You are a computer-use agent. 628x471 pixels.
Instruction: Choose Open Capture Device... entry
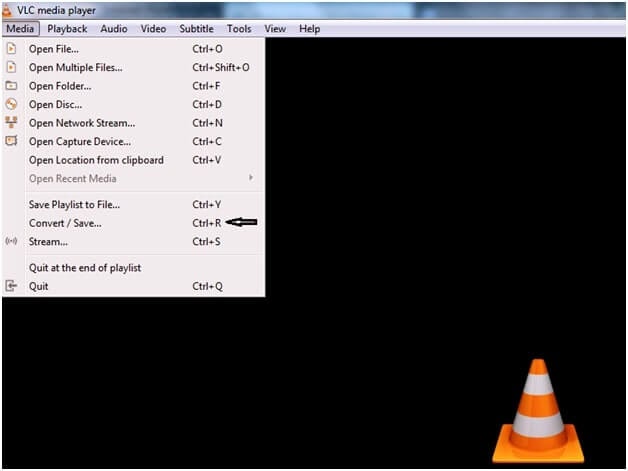click(x=134, y=141)
